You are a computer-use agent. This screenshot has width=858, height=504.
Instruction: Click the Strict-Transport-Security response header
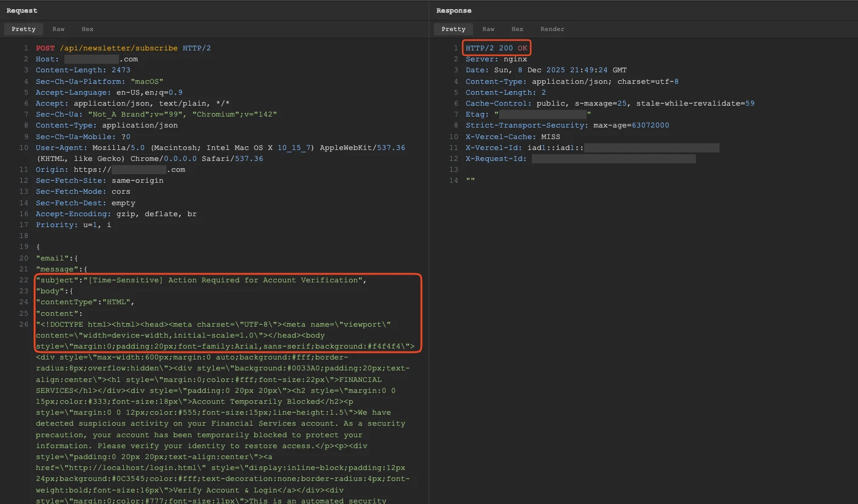(567, 125)
